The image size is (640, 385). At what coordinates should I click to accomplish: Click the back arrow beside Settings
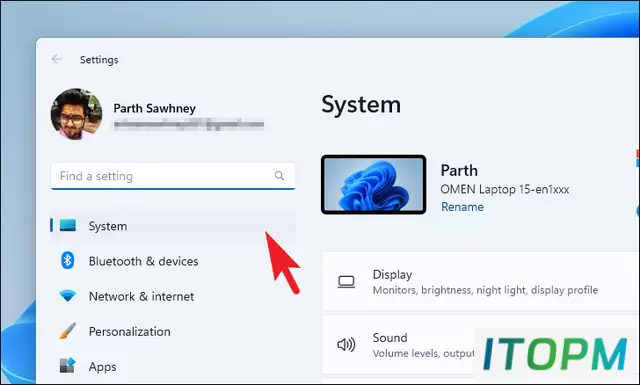pyautogui.click(x=57, y=59)
